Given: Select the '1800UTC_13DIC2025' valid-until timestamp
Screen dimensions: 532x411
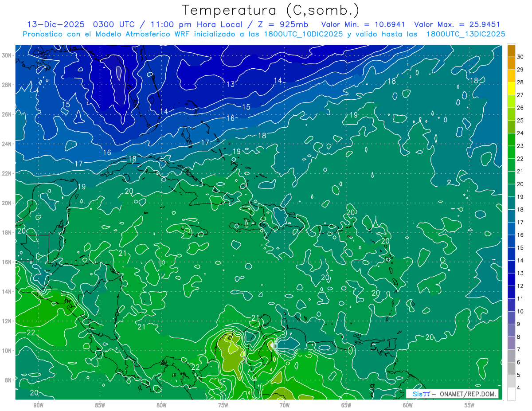Looking at the screenshot, I should click(465, 34).
